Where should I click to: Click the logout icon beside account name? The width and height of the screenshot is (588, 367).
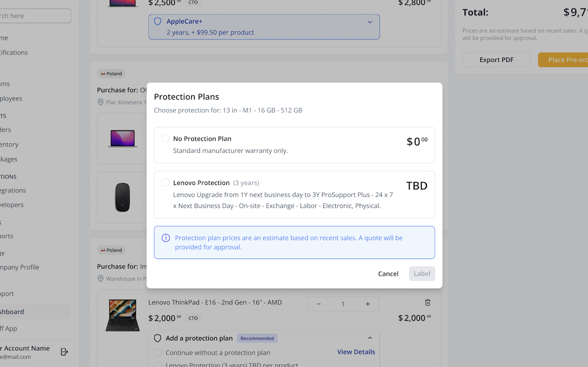64,352
